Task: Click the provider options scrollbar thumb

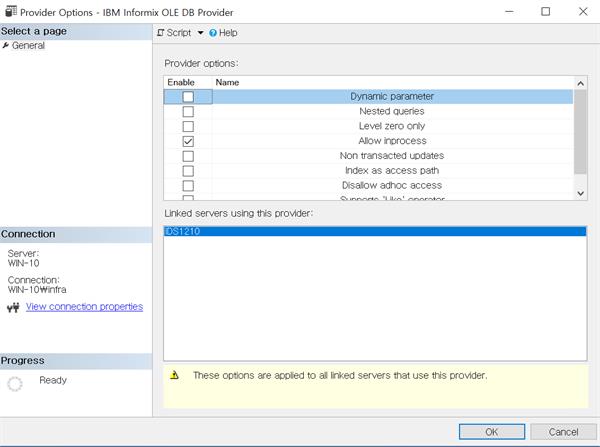Action: point(580,132)
